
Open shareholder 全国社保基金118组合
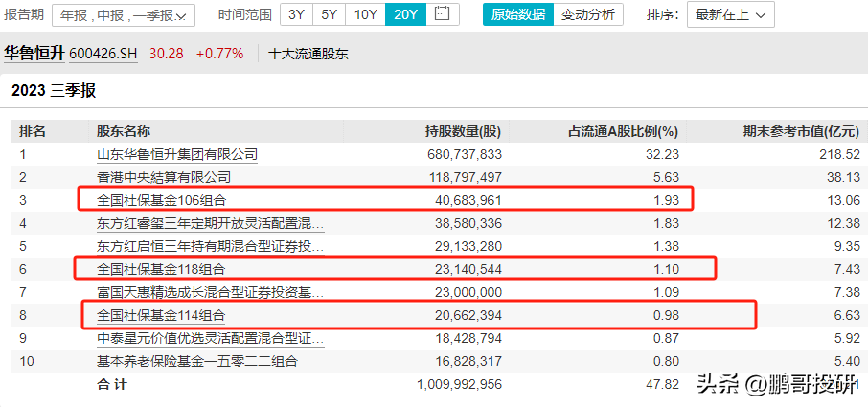click(x=160, y=270)
